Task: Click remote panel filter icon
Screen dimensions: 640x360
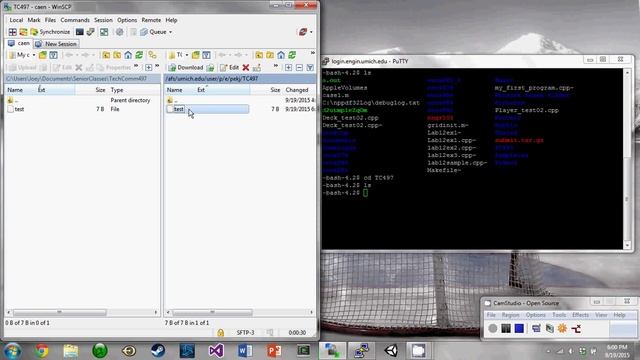Action: [x=207, y=55]
